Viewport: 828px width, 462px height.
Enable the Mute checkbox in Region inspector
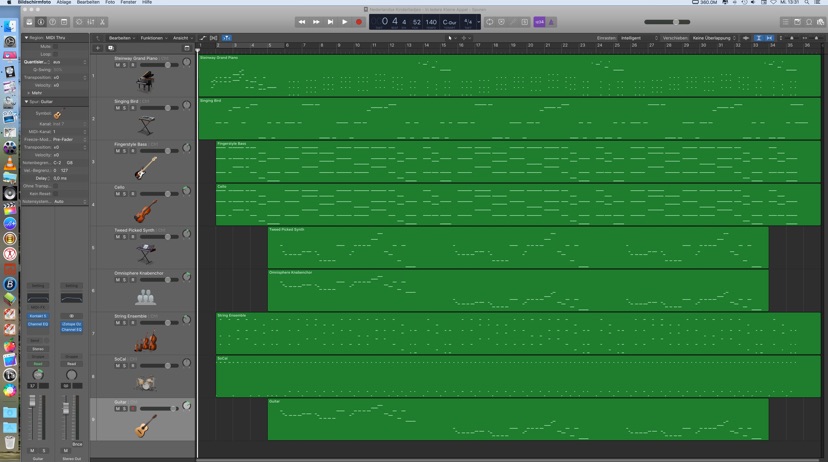pyautogui.click(x=55, y=46)
